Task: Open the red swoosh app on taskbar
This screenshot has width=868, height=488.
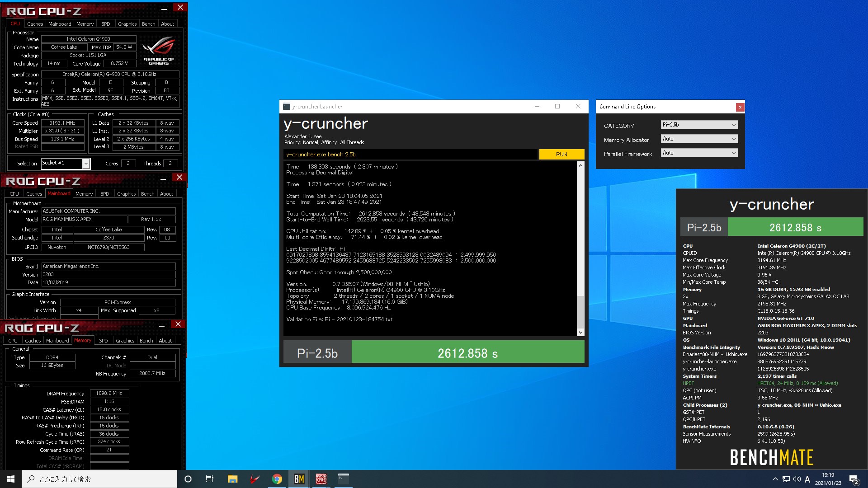Action: tap(255, 479)
